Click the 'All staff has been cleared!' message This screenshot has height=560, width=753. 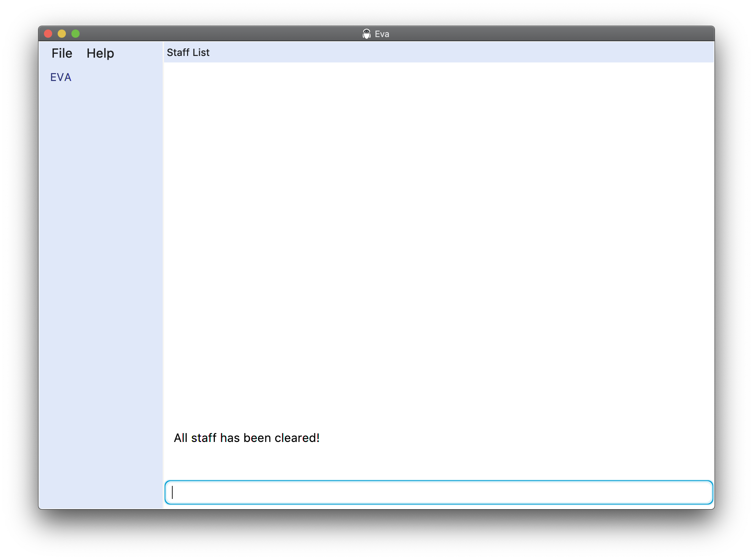click(247, 438)
